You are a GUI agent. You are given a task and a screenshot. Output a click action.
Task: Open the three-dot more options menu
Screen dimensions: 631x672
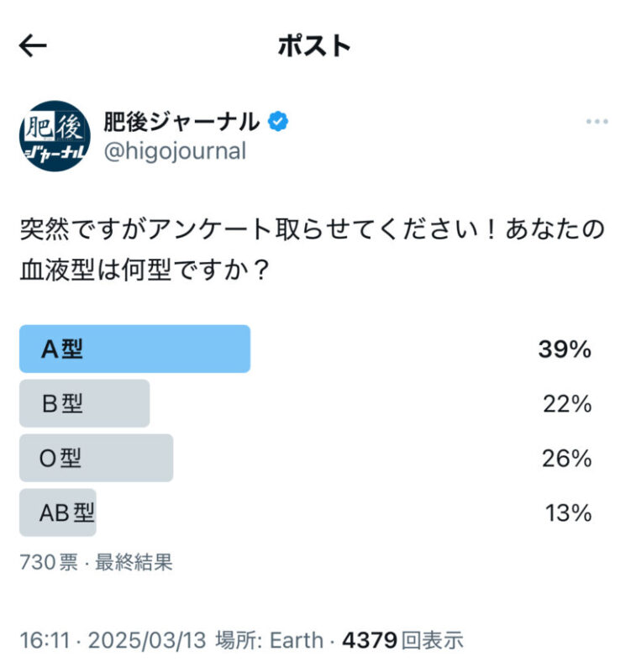click(x=597, y=122)
